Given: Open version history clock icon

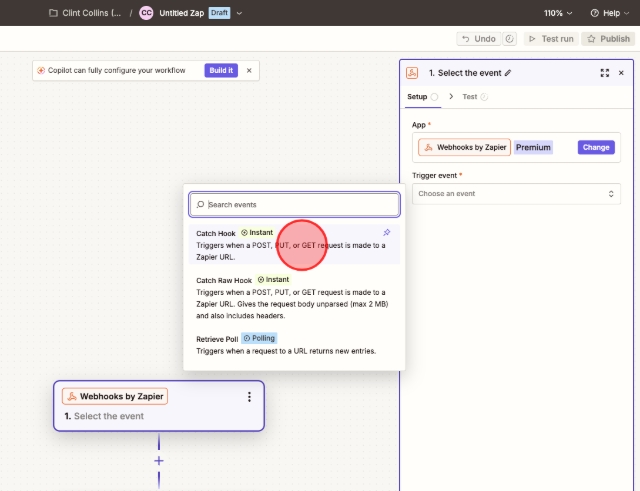Looking at the screenshot, I should tap(509, 39).
